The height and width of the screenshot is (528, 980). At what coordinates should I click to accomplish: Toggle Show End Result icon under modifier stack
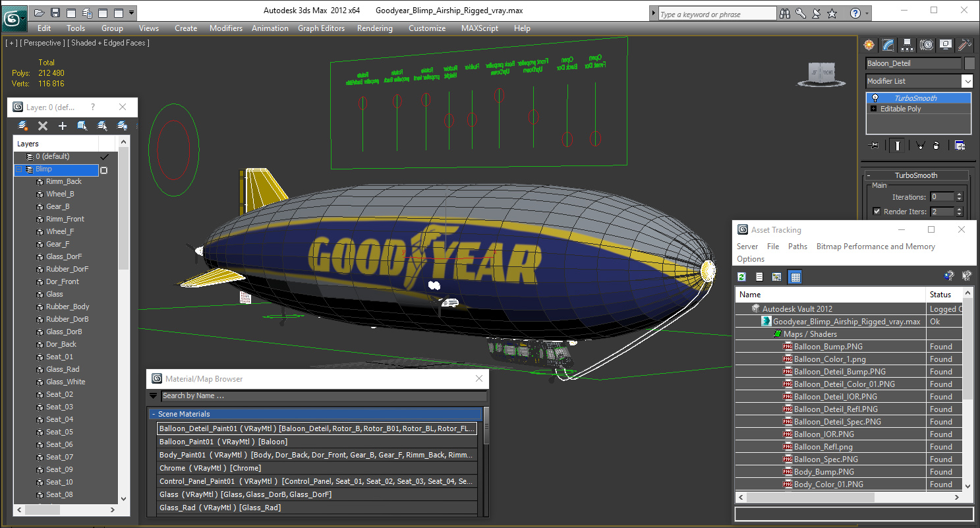[896, 146]
